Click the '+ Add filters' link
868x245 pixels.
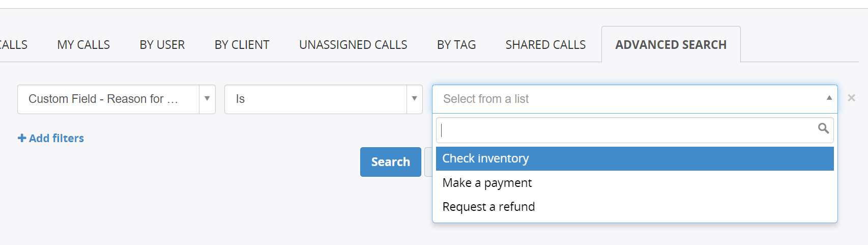(x=51, y=138)
